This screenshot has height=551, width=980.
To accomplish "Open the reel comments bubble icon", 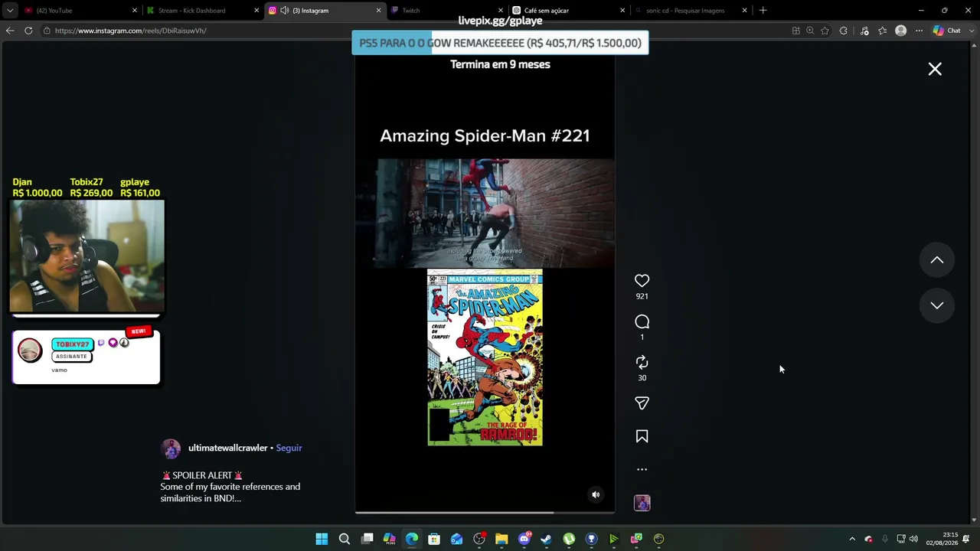I will coord(642,322).
